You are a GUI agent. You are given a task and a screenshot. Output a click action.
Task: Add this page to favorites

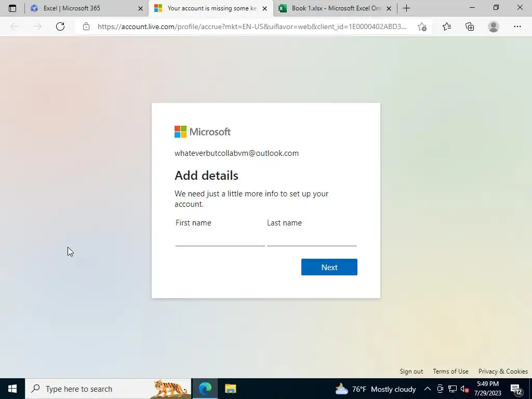[422, 26]
